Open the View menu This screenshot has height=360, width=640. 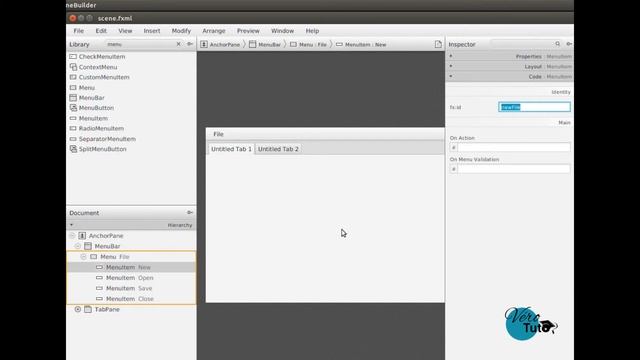point(125,31)
